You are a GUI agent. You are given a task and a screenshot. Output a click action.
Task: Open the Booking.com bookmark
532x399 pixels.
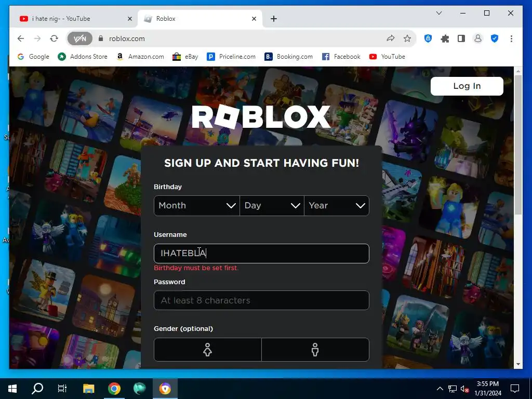(x=289, y=57)
